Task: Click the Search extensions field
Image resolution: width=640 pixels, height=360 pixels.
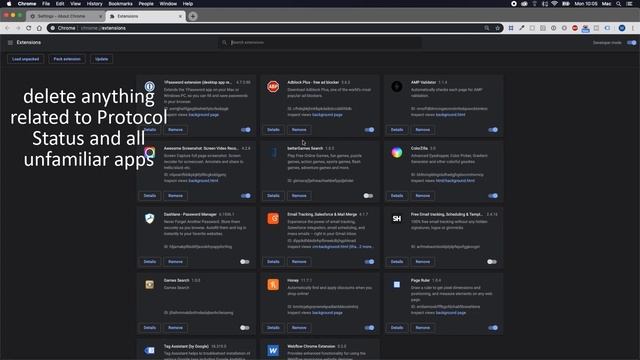Action: [x=320, y=42]
